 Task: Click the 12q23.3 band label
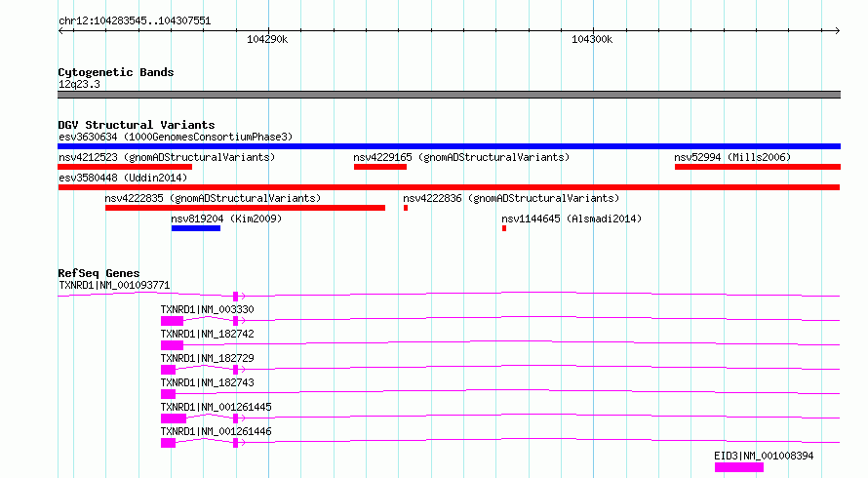[79, 84]
